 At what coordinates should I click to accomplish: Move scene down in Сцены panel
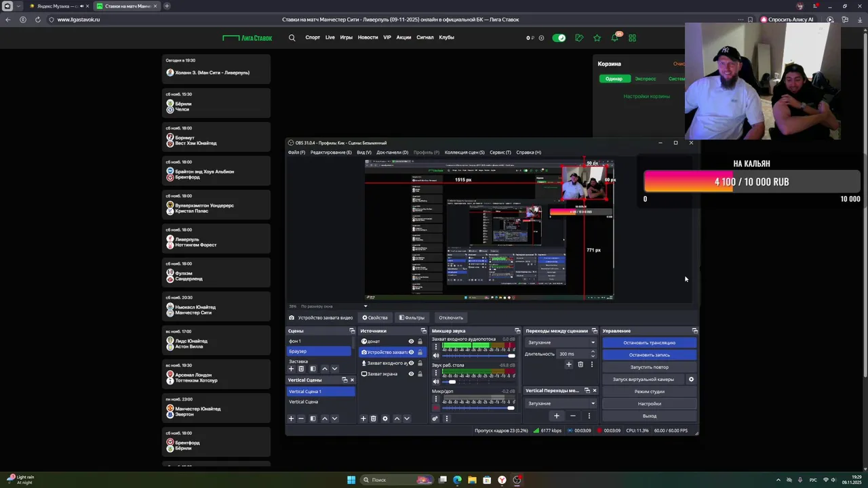(334, 369)
